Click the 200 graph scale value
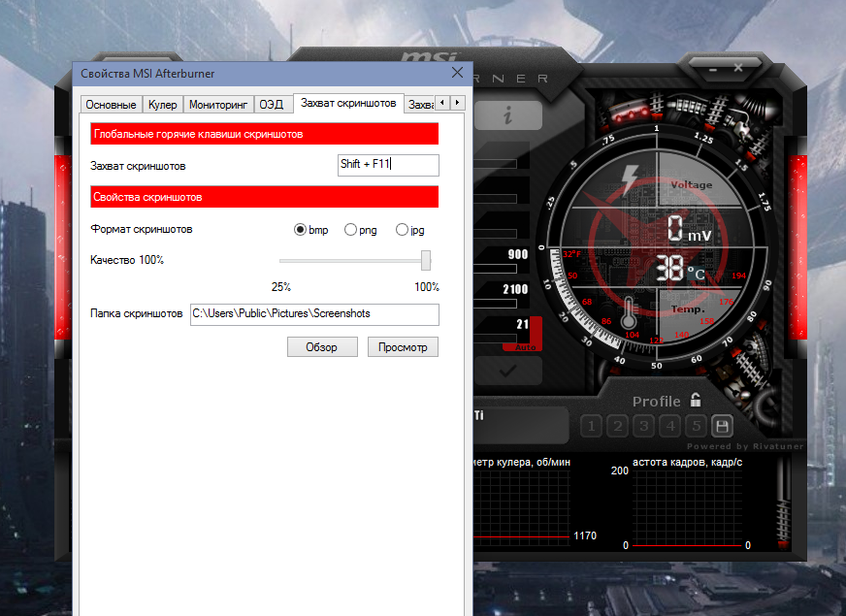The width and height of the screenshot is (846, 616). pyautogui.click(x=619, y=470)
